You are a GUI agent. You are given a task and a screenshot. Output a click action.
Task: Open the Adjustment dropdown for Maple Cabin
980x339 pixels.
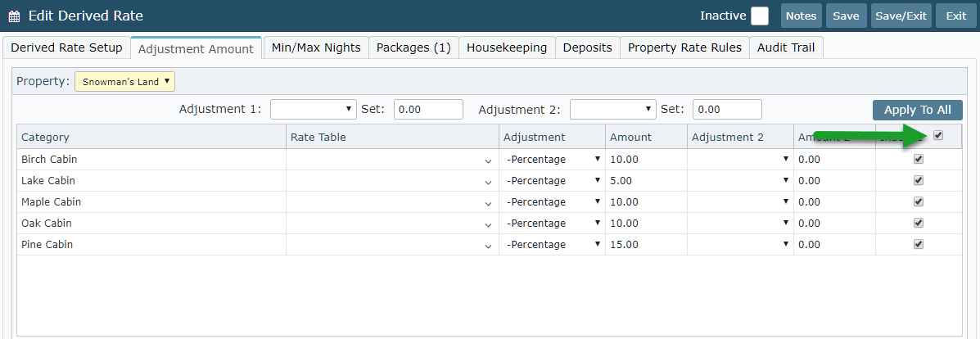click(553, 202)
